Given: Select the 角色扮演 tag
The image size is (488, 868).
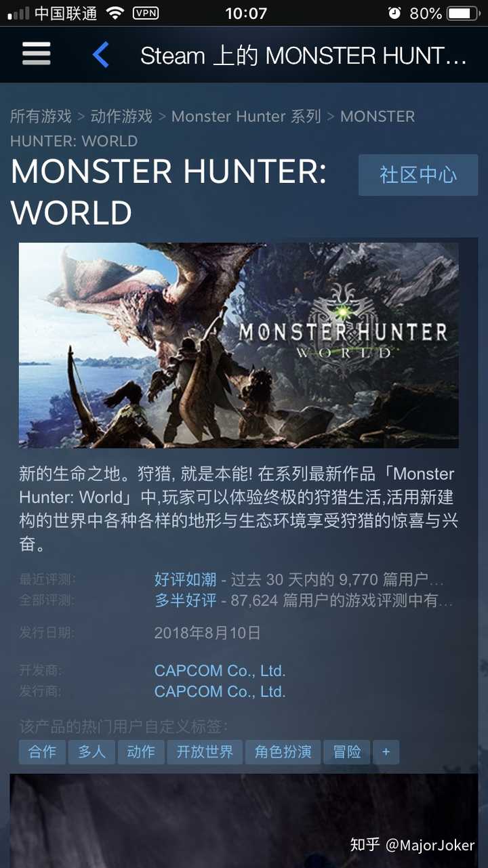Looking at the screenshot, I should (x=283, y=751).
